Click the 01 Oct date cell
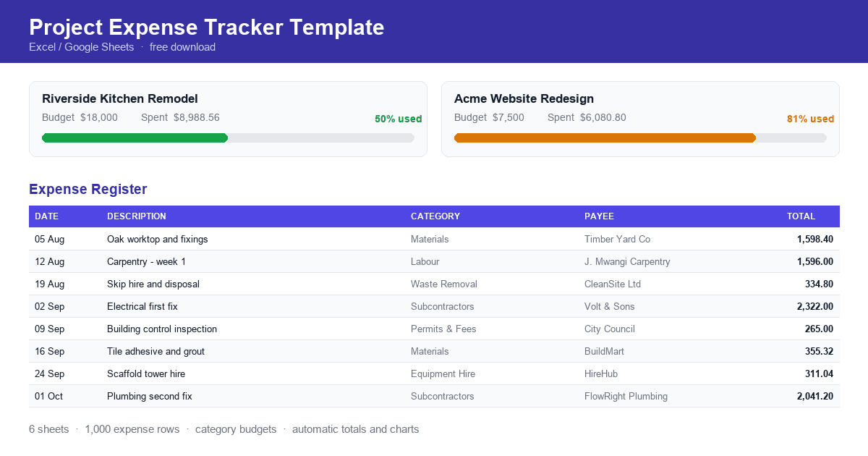This screenshot has height=456, width=868. point(48,396)
